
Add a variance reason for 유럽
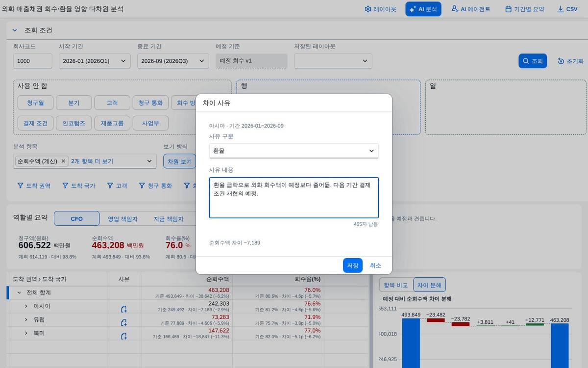point(124,323)
